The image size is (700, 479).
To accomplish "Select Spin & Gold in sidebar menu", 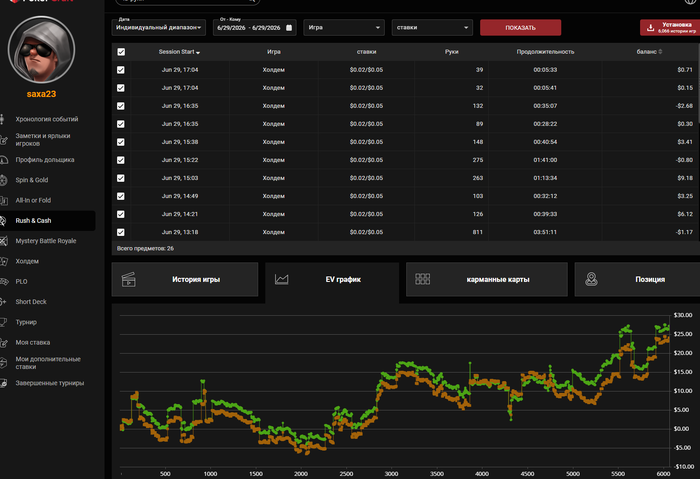I will click(32, 180).
